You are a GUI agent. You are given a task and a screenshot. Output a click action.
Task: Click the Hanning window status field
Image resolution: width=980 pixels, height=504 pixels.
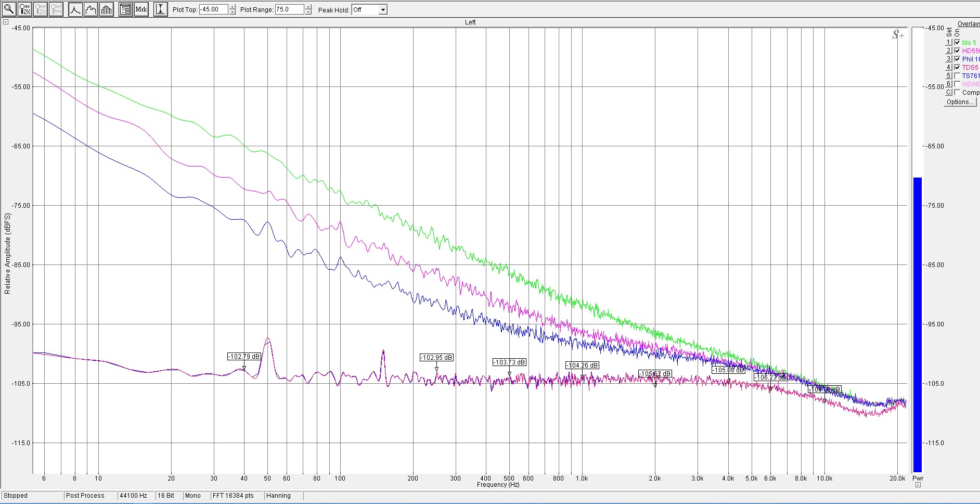[x=284, y=496]
